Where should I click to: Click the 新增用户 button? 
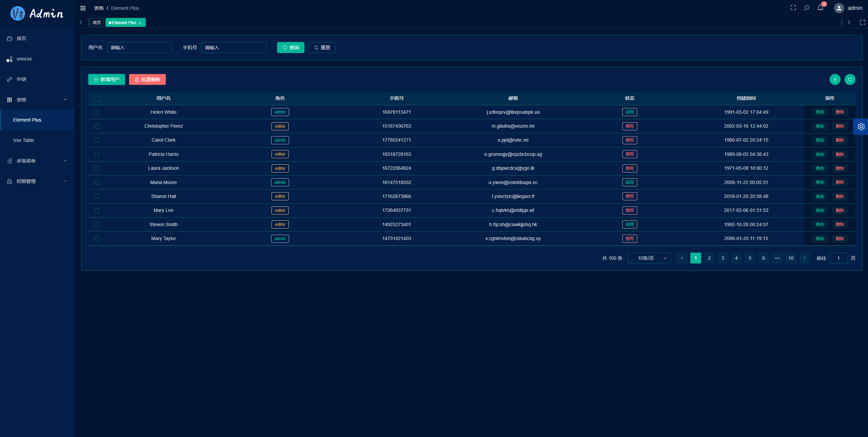[107, 79]
